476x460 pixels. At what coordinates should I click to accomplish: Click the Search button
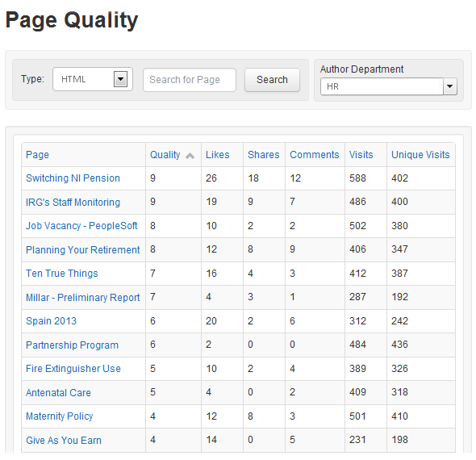tap(272, 80)
